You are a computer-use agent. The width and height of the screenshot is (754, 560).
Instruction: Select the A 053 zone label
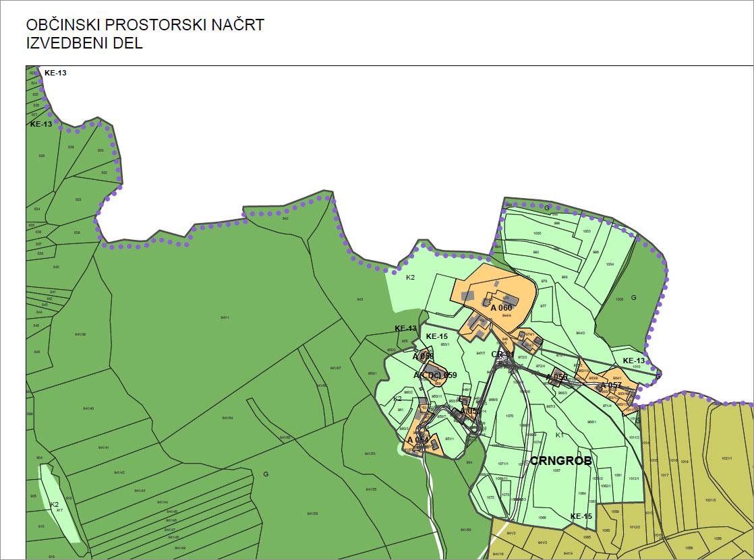tap(471, 411)
